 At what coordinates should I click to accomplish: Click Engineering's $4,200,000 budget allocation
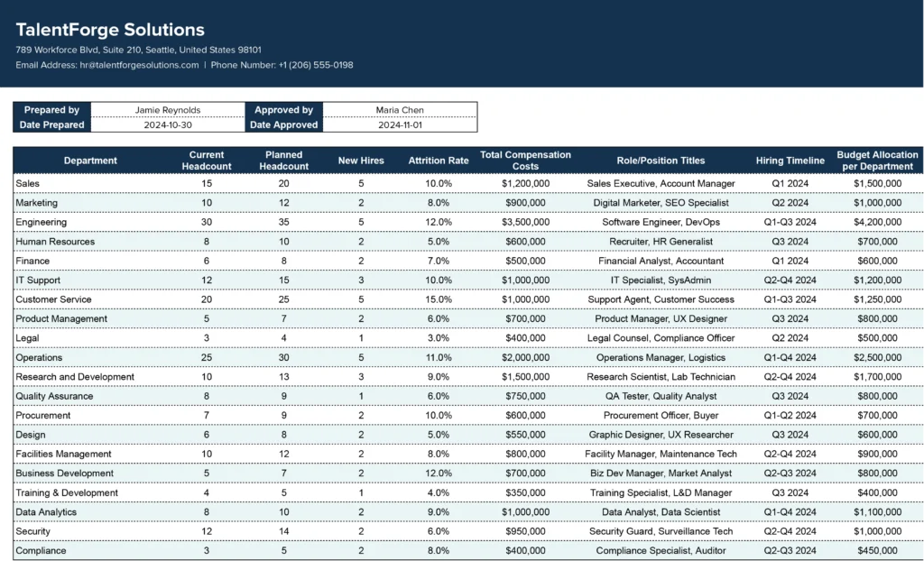[x=877, y=222]
